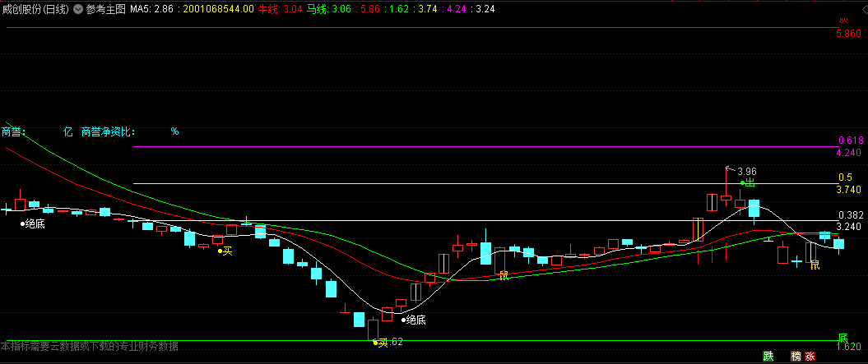Screen dimensions: 868x364
Task: Click the 3.240 price level label
Action: point(848,227)
